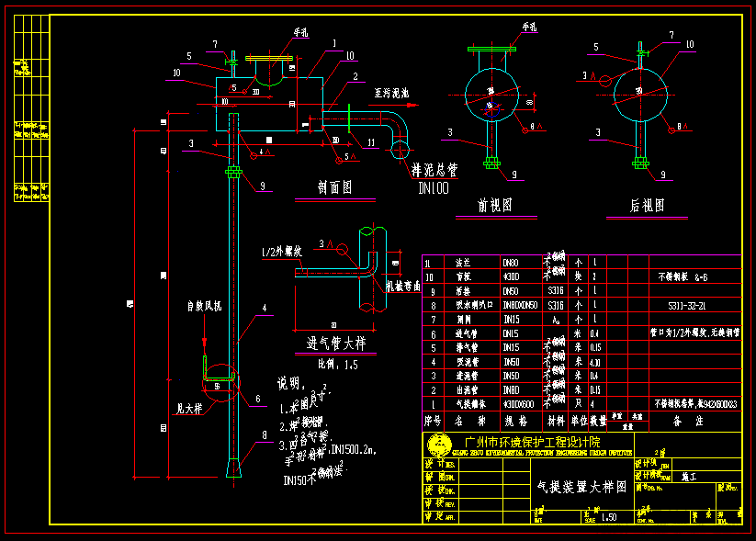
Task: Click the 气提装置大样图 drawing title
Action: click(x=581, y=487)
